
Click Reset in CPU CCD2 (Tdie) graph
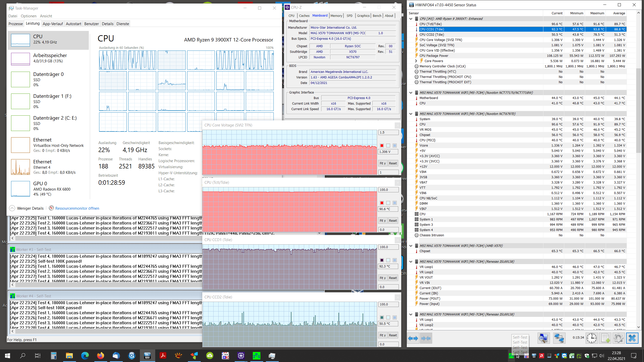[393, 335]
